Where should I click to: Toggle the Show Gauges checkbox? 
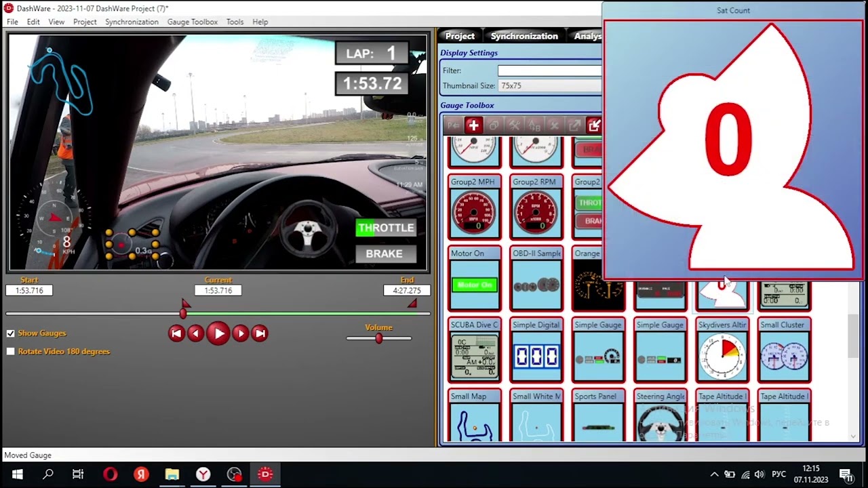10,333
